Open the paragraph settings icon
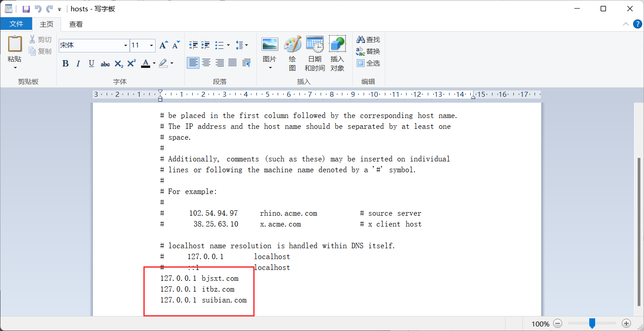 tap(246, 63)
